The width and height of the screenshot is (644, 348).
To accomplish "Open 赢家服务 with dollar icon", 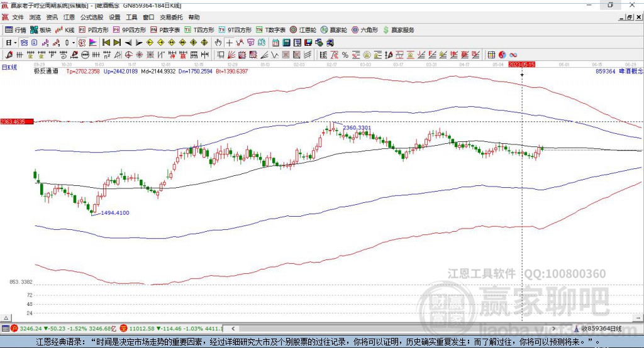I will point(398,30).
